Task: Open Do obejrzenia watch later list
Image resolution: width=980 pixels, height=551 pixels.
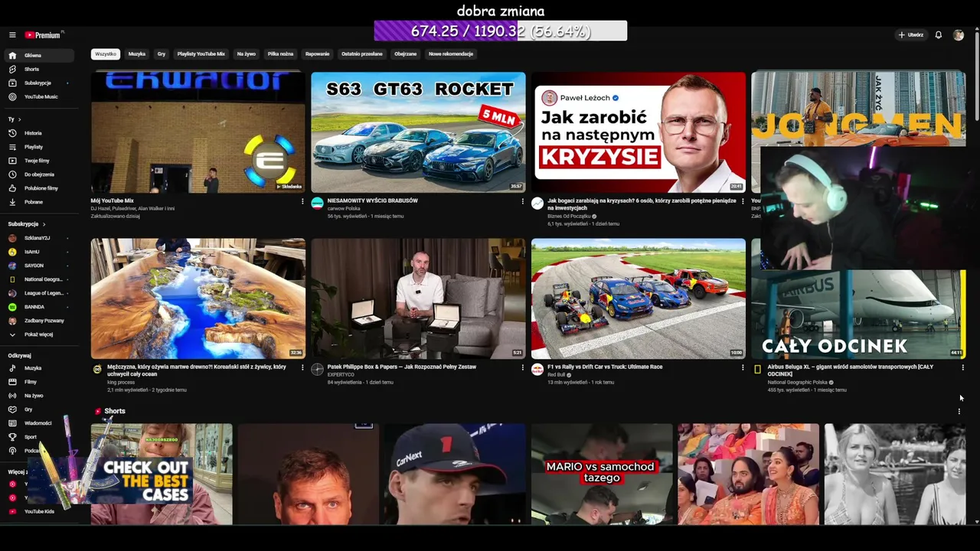Action: [38, 174]
